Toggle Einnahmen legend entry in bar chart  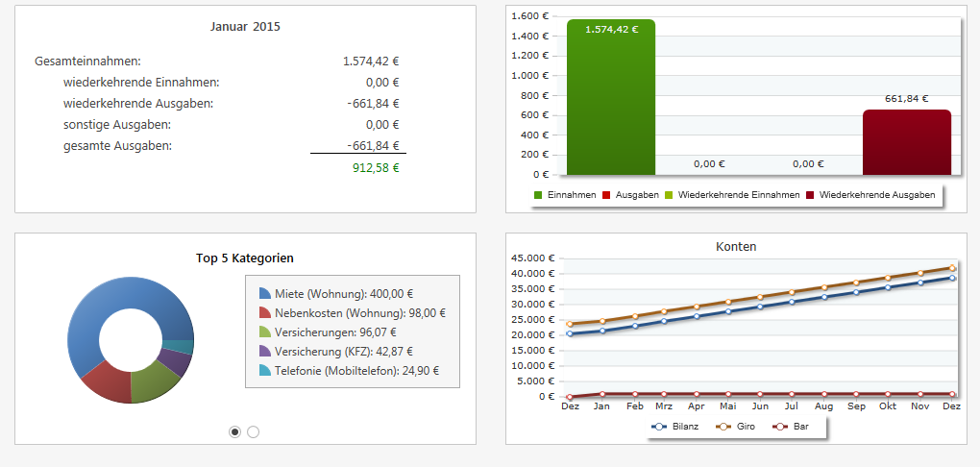[566, 195]
